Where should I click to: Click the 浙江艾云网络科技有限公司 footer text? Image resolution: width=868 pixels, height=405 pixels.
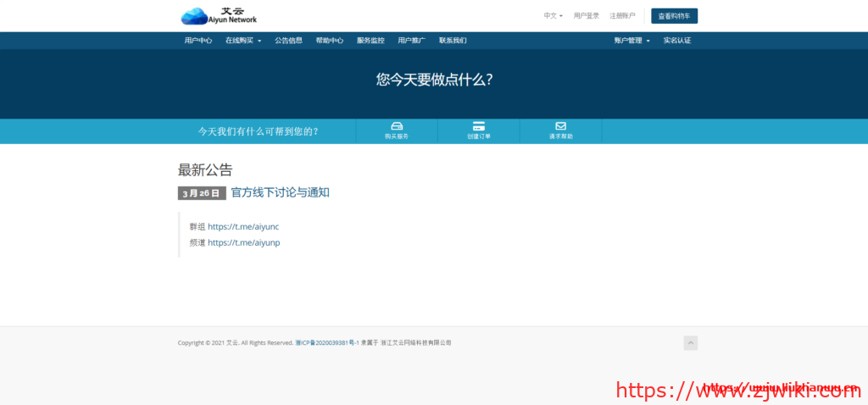(x=416, y=343)
